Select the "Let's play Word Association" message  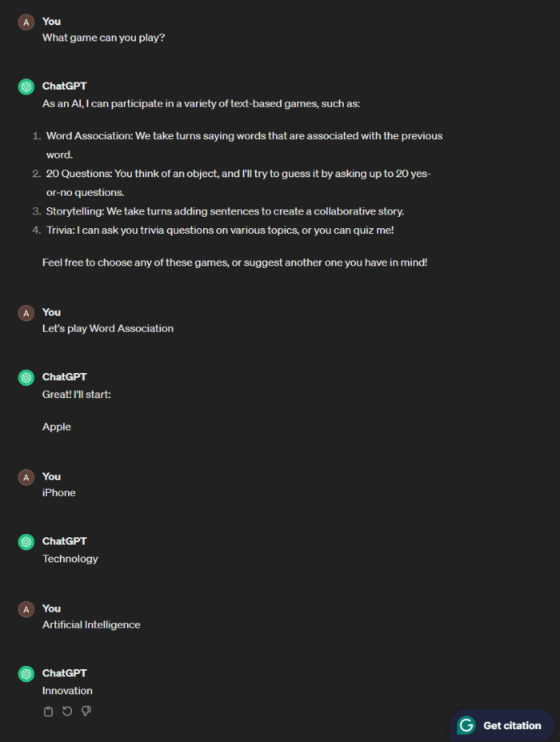107,328
